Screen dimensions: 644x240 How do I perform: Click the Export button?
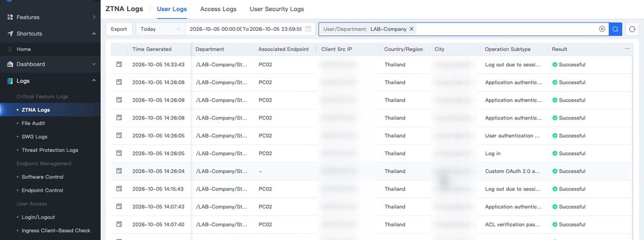click(x=118, y=29)
